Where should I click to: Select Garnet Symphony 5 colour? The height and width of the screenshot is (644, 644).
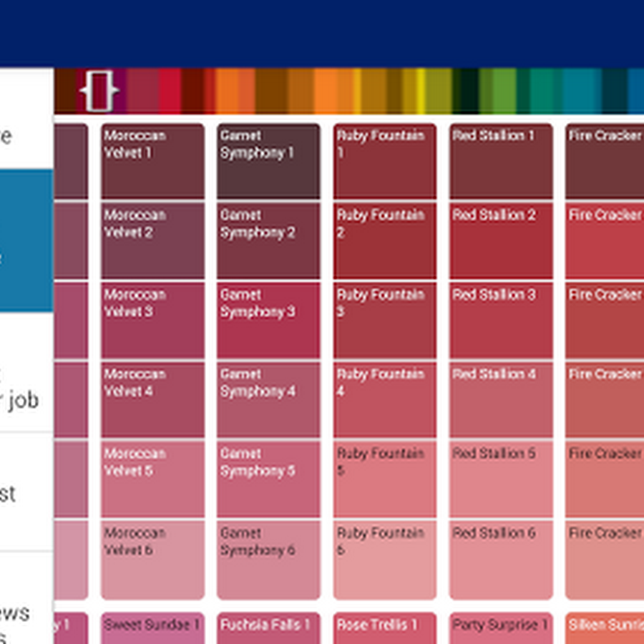[268, 479]
